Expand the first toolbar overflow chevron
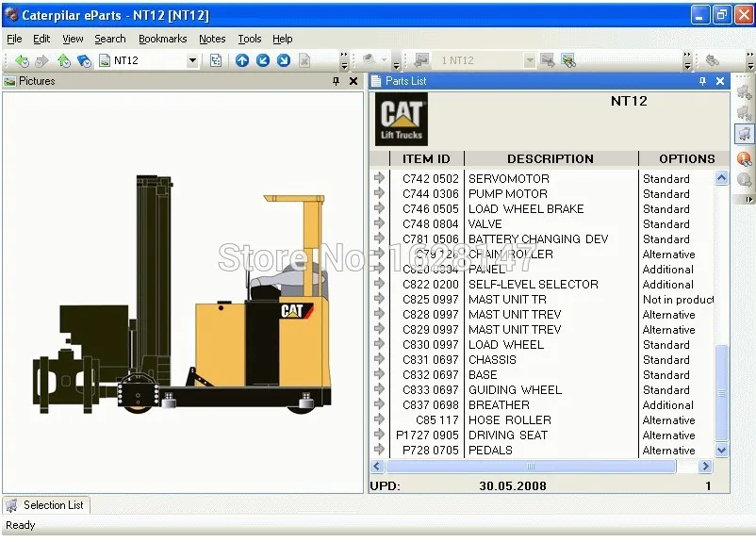 (344, 60)
